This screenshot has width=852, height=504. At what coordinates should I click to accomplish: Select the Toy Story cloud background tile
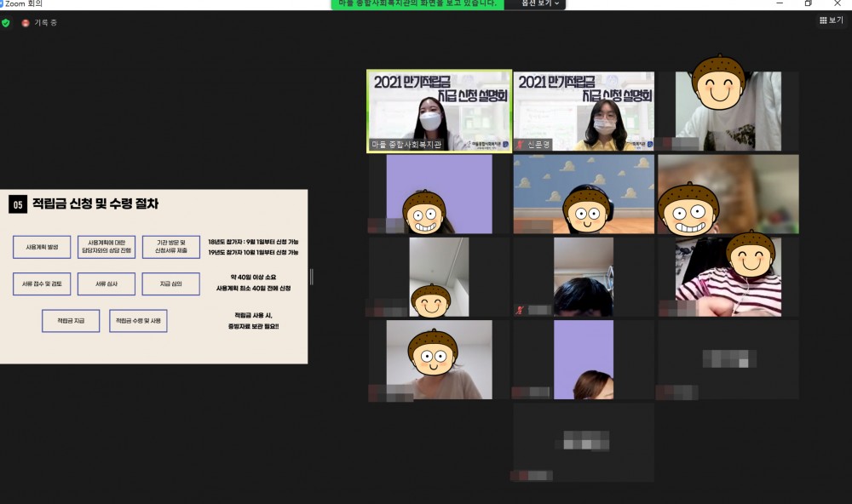click(584, 193)
